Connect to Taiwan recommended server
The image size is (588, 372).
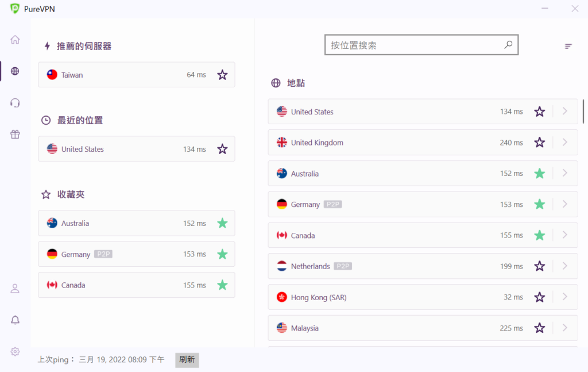pyautogui.click(x=137, y=75)
